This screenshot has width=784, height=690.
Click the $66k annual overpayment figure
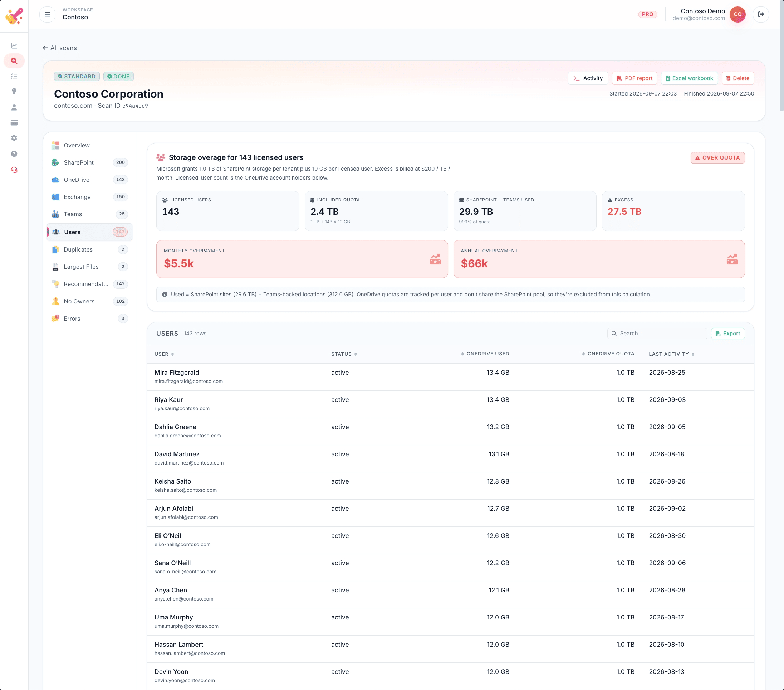point(474,264)
